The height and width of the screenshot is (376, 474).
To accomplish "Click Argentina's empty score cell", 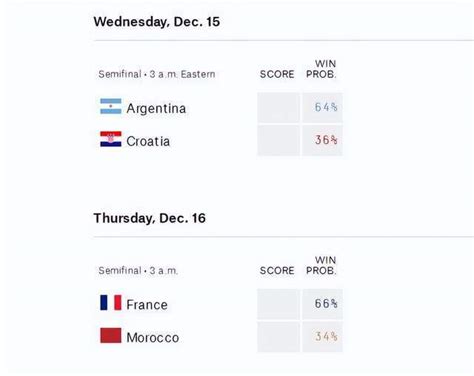I will [x=278, y=107].
